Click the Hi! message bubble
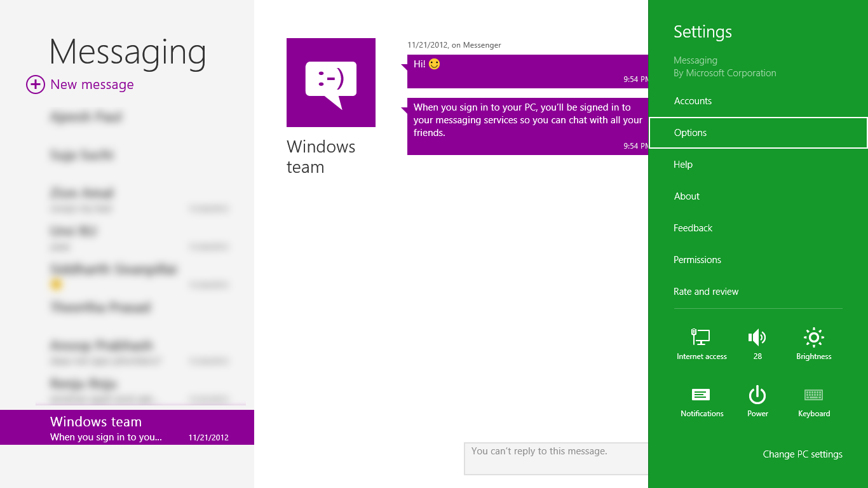The width and height of the screenshot is (868, 488). [x=528, y=71]
